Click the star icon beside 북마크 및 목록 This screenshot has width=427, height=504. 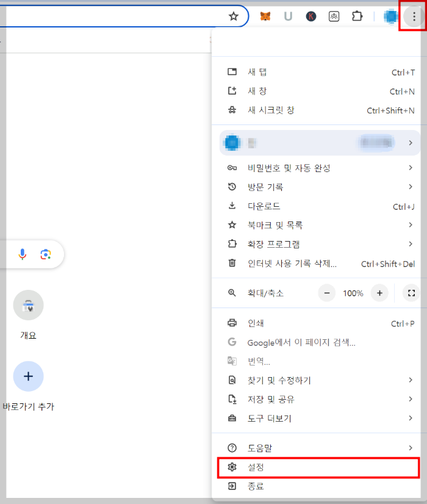point(232,225)
